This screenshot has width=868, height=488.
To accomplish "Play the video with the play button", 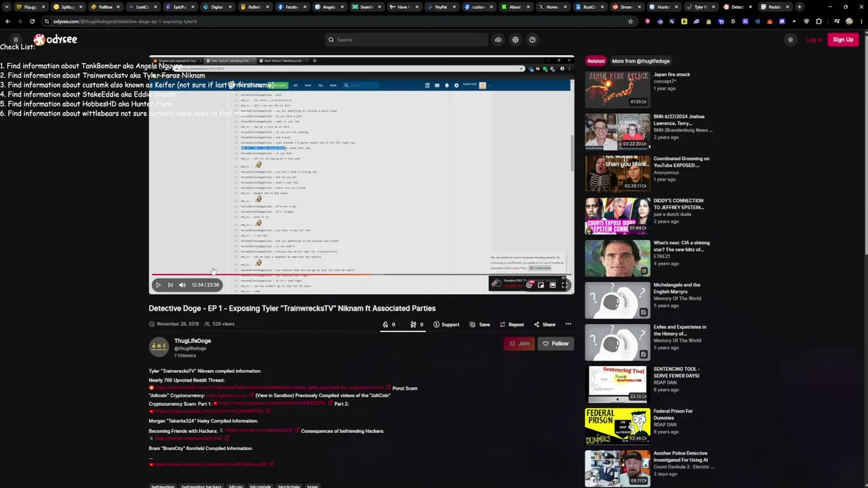I will pyautogui.click(x=158, y=285).
